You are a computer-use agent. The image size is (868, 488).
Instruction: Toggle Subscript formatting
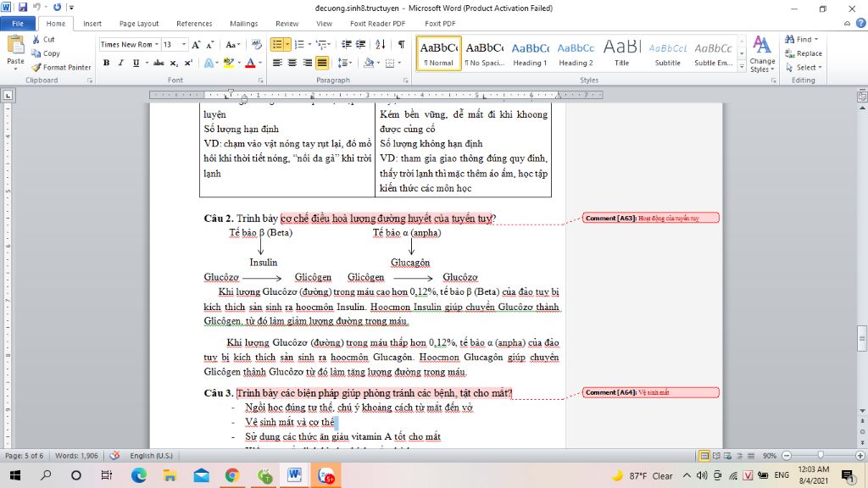[x=174, y=63]
